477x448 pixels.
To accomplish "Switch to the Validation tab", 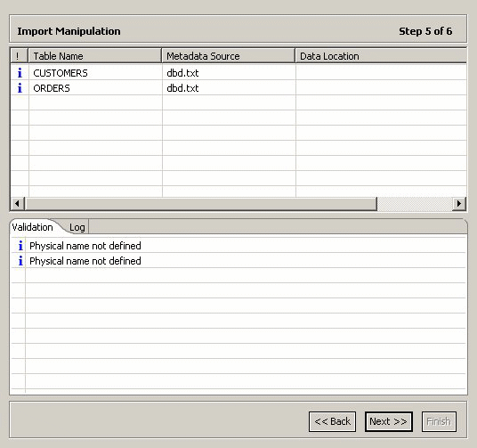I will point(32,227).
